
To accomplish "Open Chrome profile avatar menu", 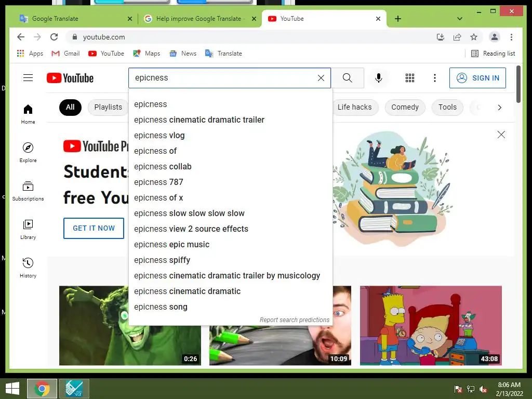I will [x=495, y=37].
